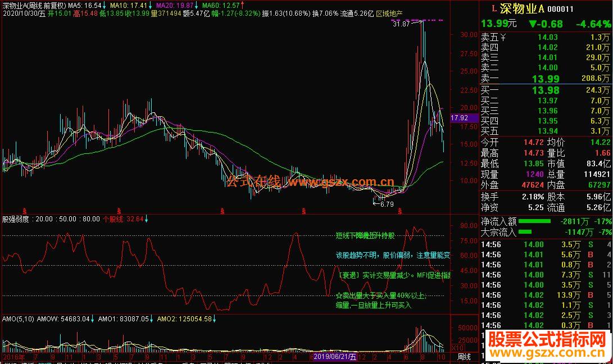Click the 买四 price 13.95

[x=548, y=121]
